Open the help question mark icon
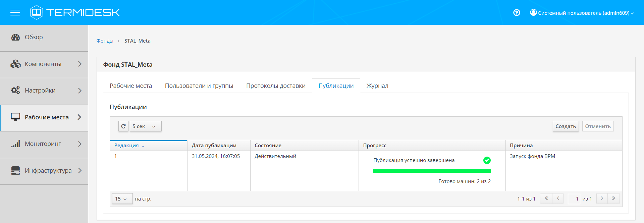This screenshot has width=644, height=223. pos(517,13)
